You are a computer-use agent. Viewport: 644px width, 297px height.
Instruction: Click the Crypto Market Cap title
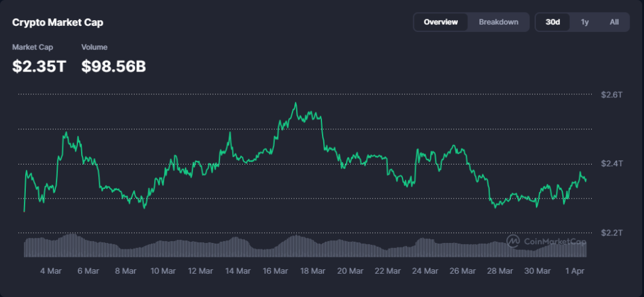tap(58, 23)
